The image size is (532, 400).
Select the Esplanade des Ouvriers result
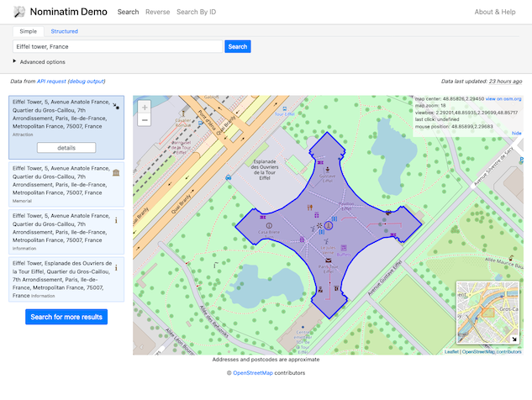click(66, 280)
